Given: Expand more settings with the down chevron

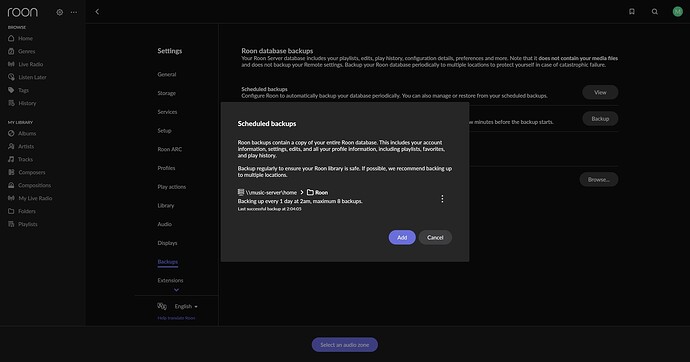Looking at the screenshot, I should (176, 290).
